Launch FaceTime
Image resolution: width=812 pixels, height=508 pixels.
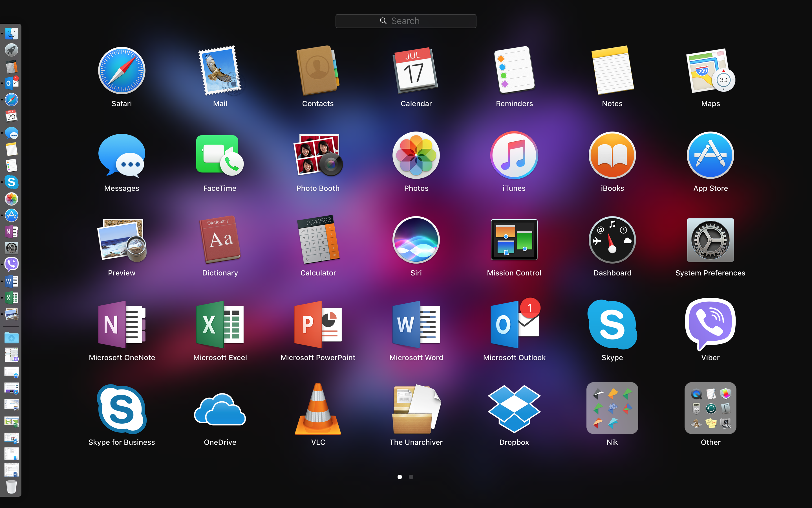(220, 155)
